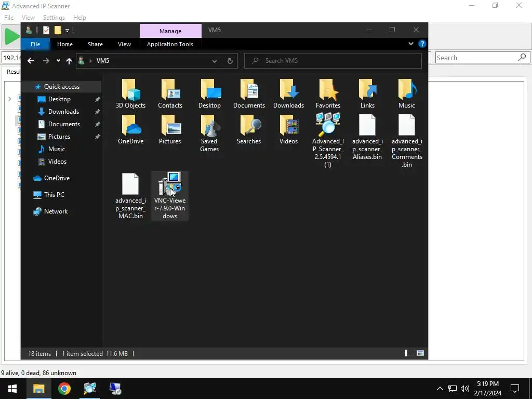The width and height of the screenshot is (532, 399).
Task: Open Documents in navigation pane
Action: tap(64, 124)
